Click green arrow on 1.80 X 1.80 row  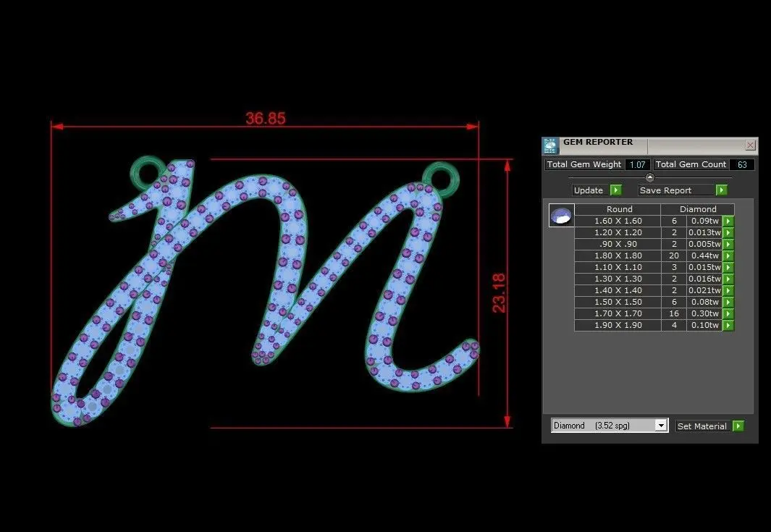click(x=728, y=256)
